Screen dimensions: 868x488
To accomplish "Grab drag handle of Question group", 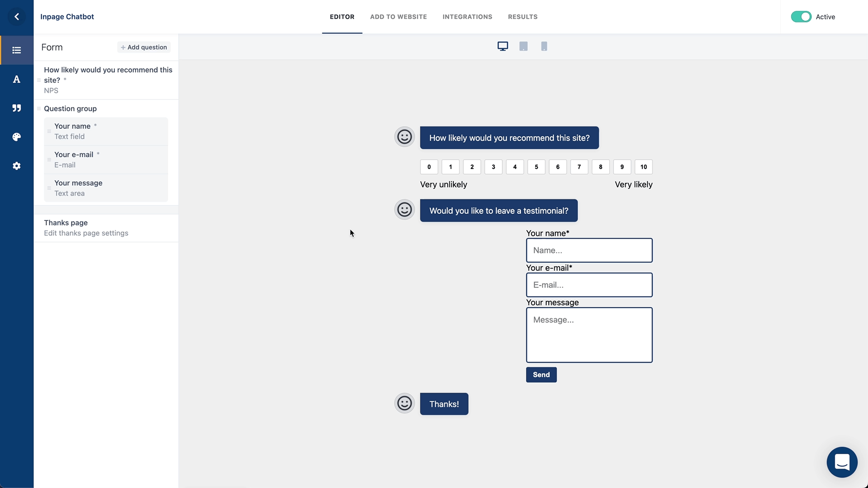I will 39,108.
